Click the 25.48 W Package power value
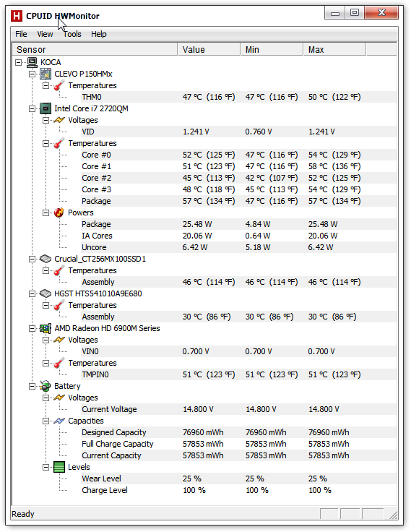Image resolution: width=411 pixels, height=532 pixels. pyautogui.click(x=197, y=224)
